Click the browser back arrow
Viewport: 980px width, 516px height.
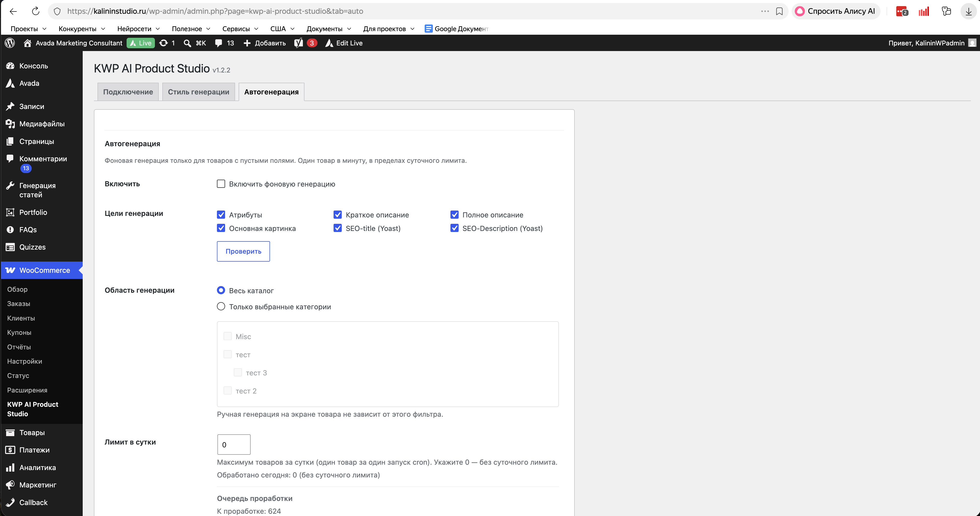[x=13, y=11]
